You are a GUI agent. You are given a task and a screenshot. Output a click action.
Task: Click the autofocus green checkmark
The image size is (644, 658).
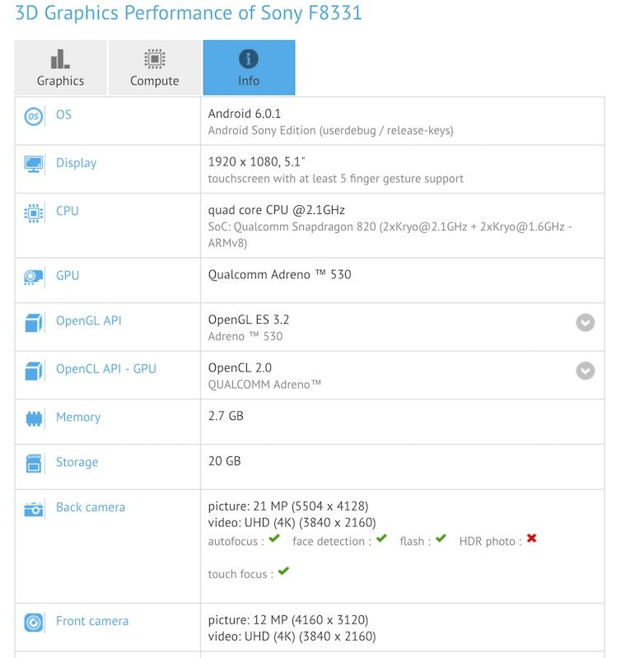(x=274, y=538)
